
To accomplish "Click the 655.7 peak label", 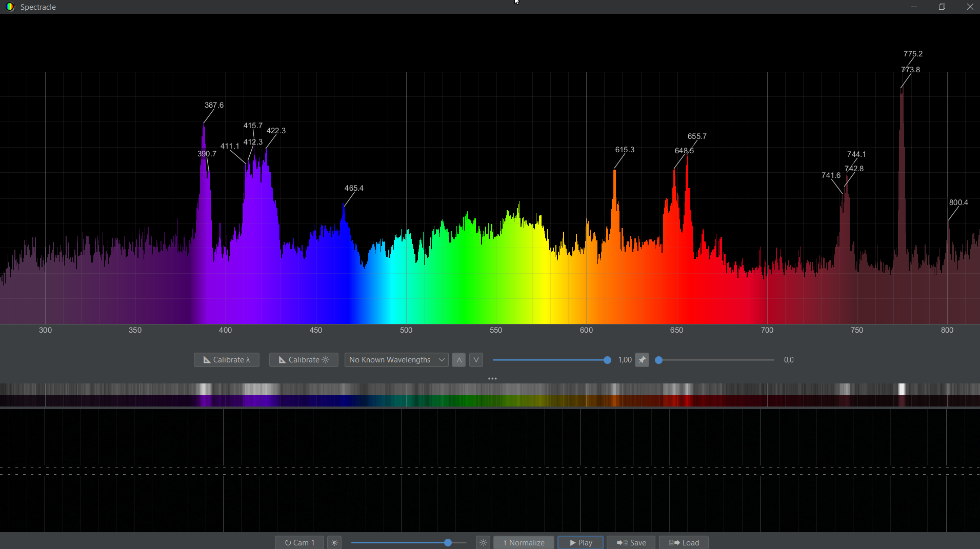I will click(x=697, y=136).
